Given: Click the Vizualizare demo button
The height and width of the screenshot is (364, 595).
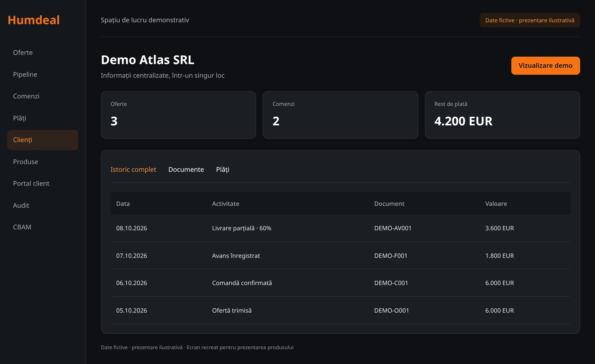Looking at the screenshot, I should pyautogui.click(x=545, y=66).
